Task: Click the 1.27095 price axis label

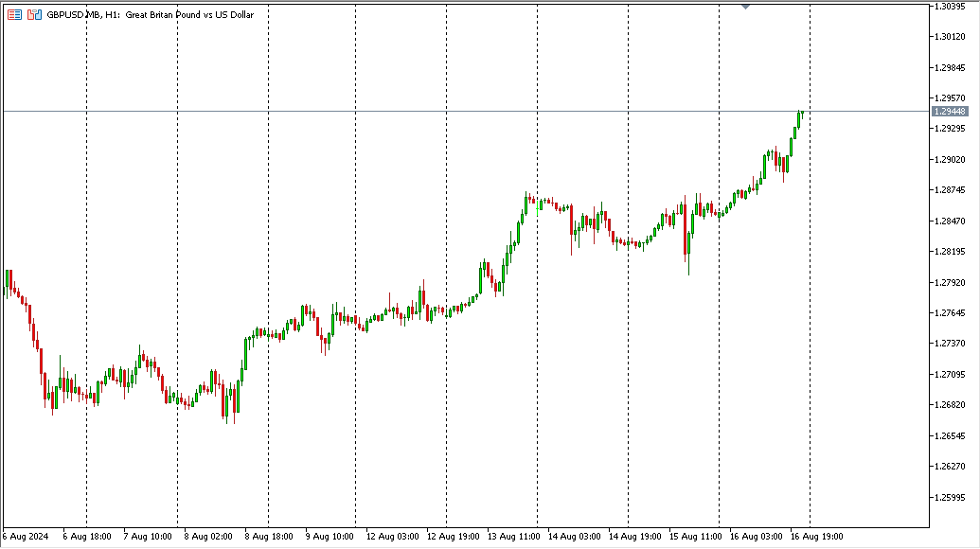Action: tap(950, 375)
